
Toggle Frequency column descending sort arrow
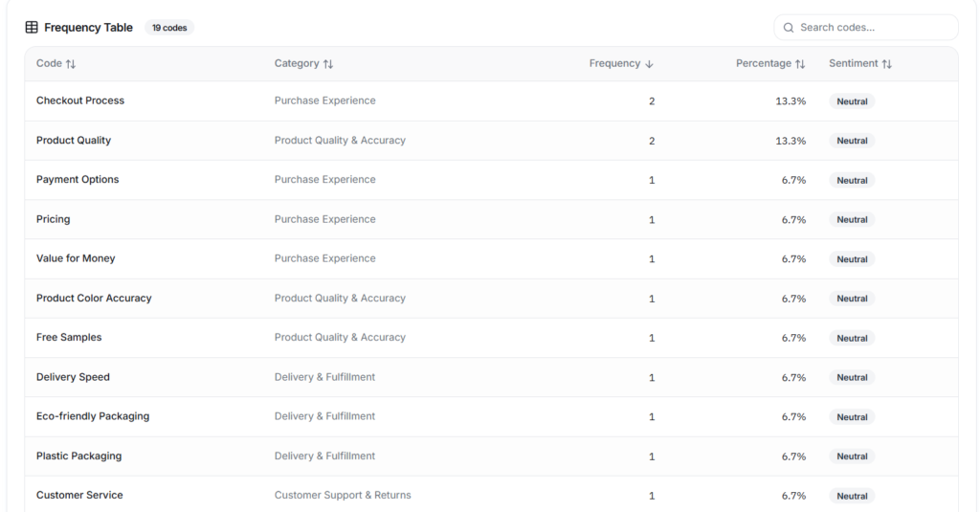(x=649, y=64)
